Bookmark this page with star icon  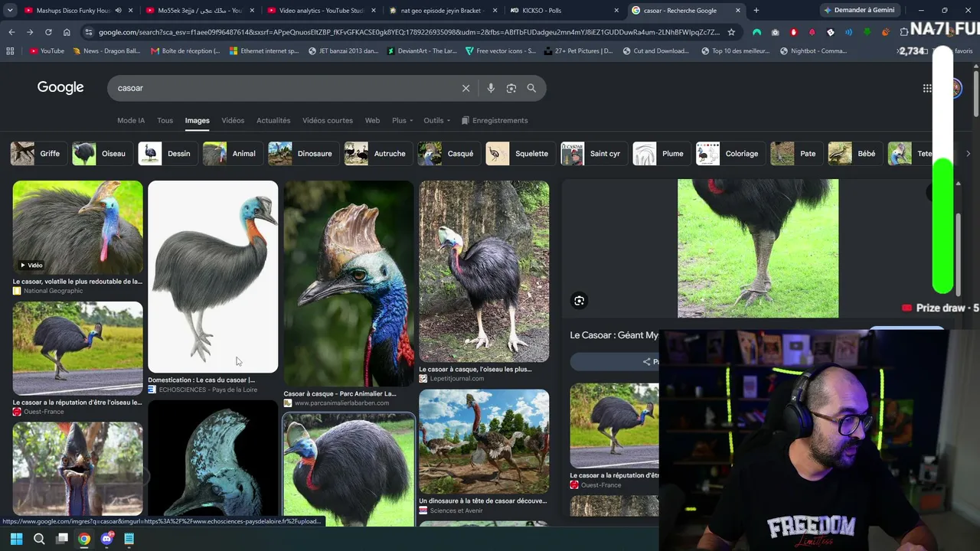coord(731,32)
